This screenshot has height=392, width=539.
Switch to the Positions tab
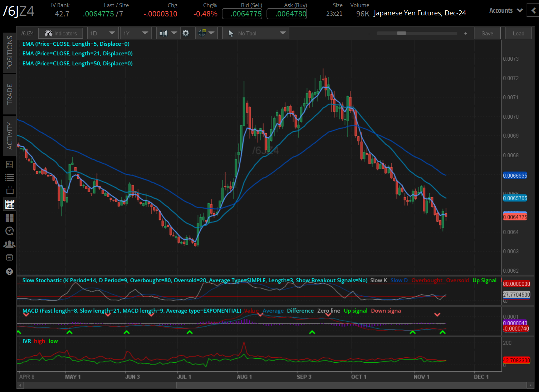click(x=10, y=53)
